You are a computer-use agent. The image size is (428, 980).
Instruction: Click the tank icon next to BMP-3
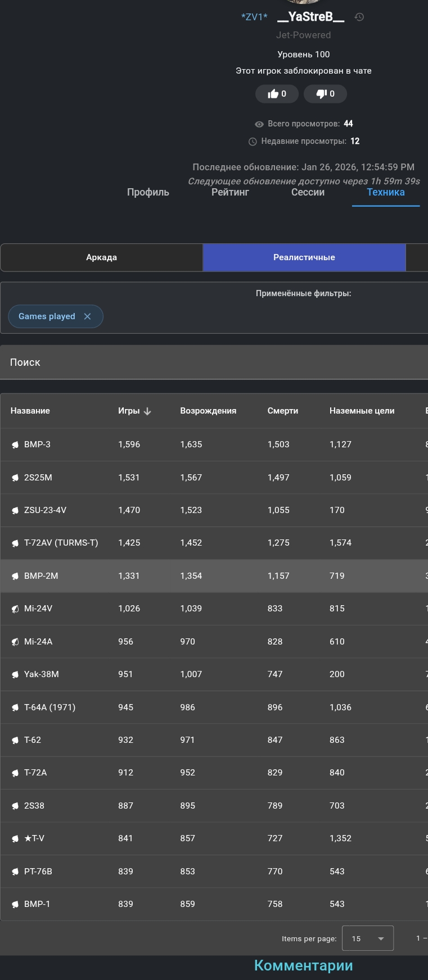pyautogui.click(x=15, y=445)
